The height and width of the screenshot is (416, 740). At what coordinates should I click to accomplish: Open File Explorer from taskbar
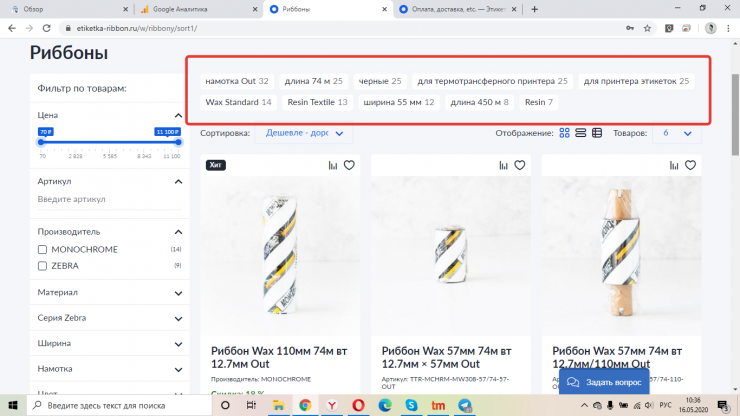(x=278, y=405)
